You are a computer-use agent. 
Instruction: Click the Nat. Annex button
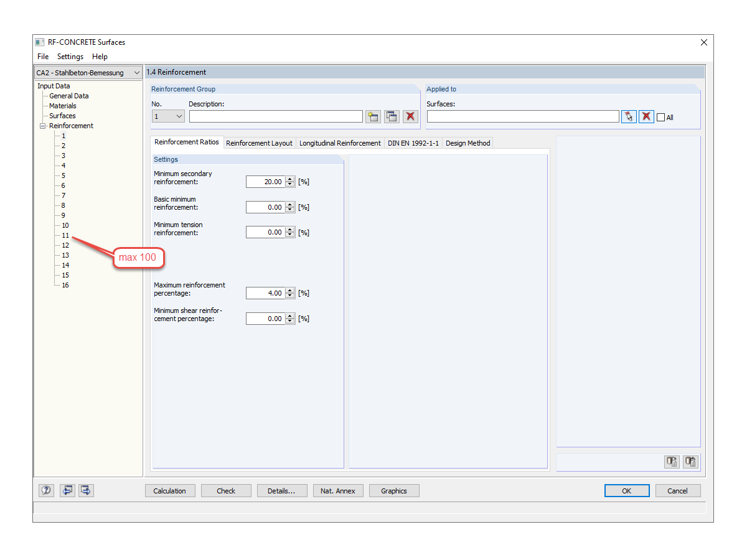tap(338, 491)
